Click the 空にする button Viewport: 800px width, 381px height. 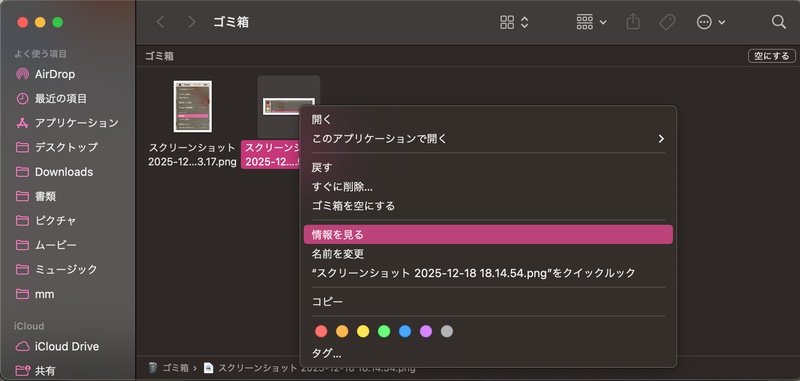pyautogui.click(x=771, y=56)
